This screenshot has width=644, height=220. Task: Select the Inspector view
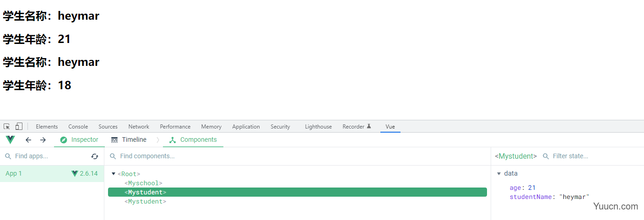coord(79,140)
